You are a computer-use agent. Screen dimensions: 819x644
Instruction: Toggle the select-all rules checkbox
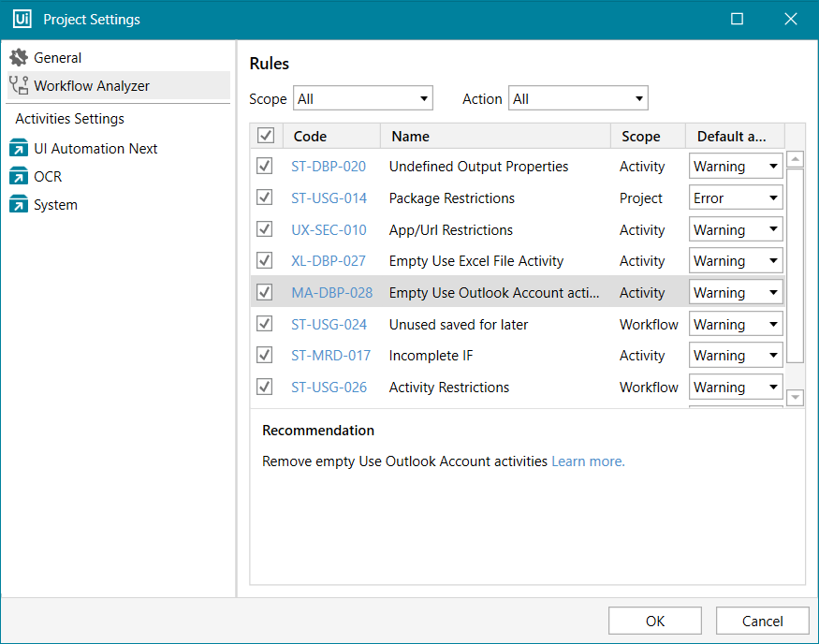click(x=265, y=135)
